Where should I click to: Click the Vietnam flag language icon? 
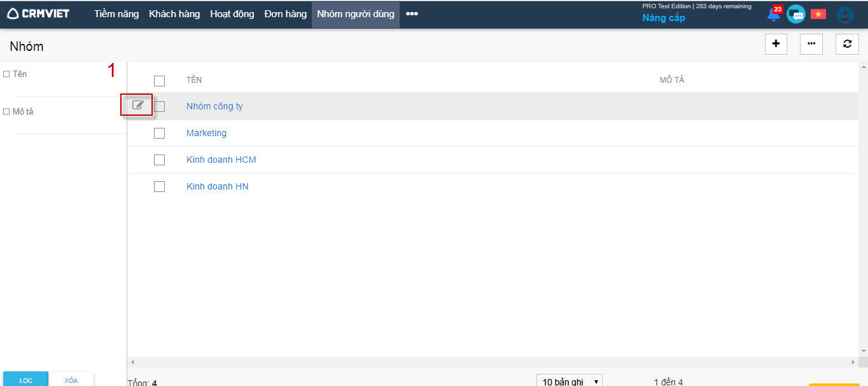pos(818,15)
